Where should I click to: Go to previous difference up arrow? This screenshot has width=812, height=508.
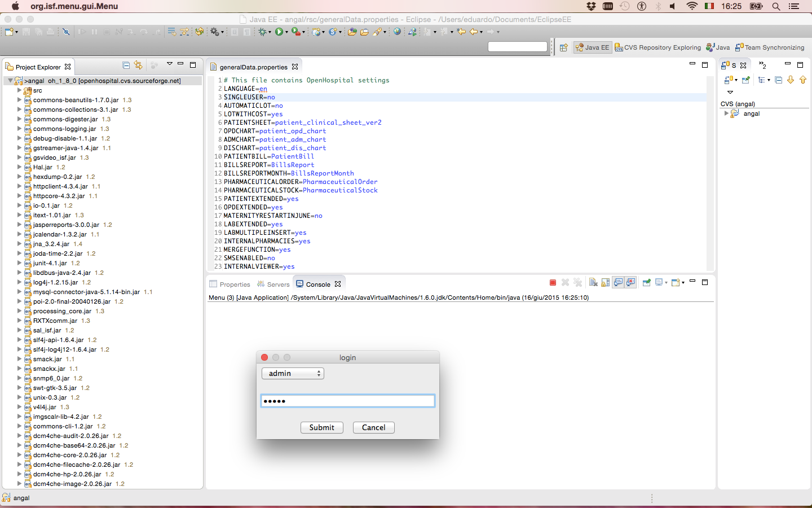(803, 80)
